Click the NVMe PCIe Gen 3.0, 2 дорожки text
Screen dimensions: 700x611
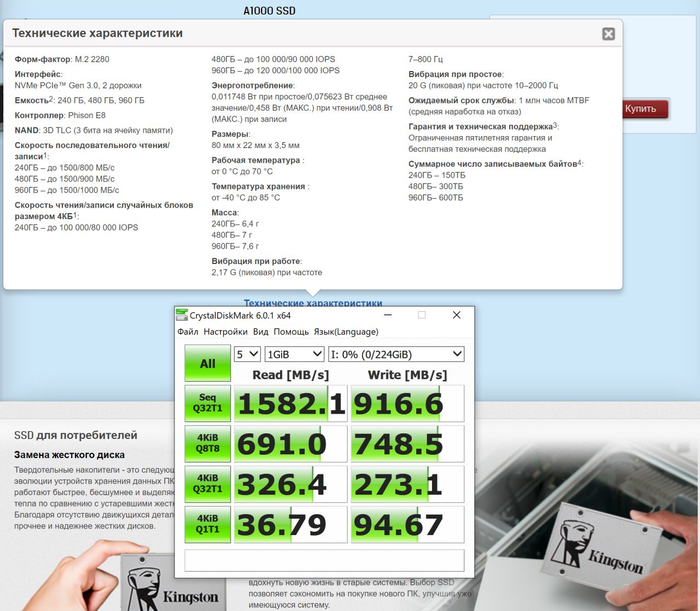(78, 85)
